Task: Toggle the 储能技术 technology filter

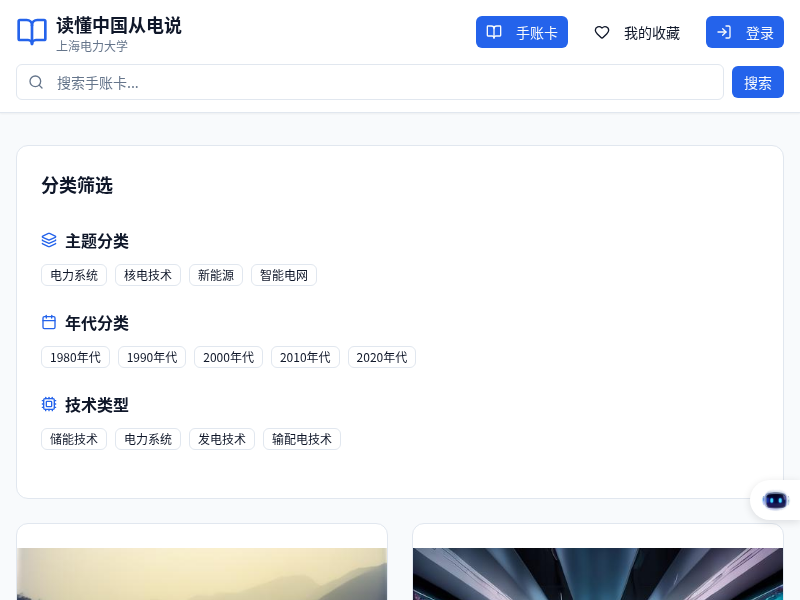Action: click(x=74, y=439)
